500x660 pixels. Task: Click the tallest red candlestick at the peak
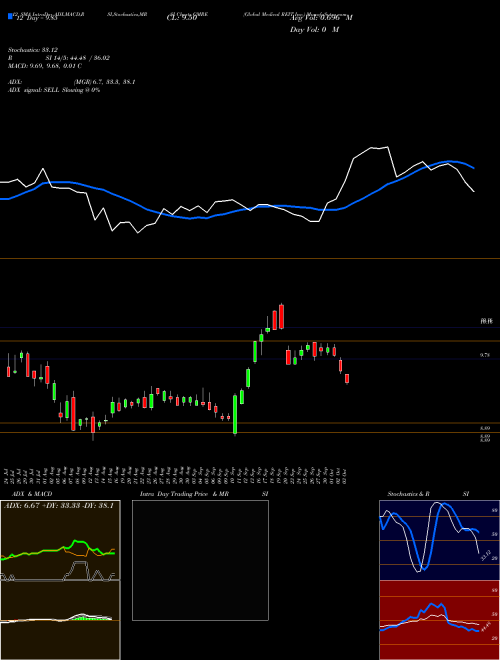tap(281, 317)
